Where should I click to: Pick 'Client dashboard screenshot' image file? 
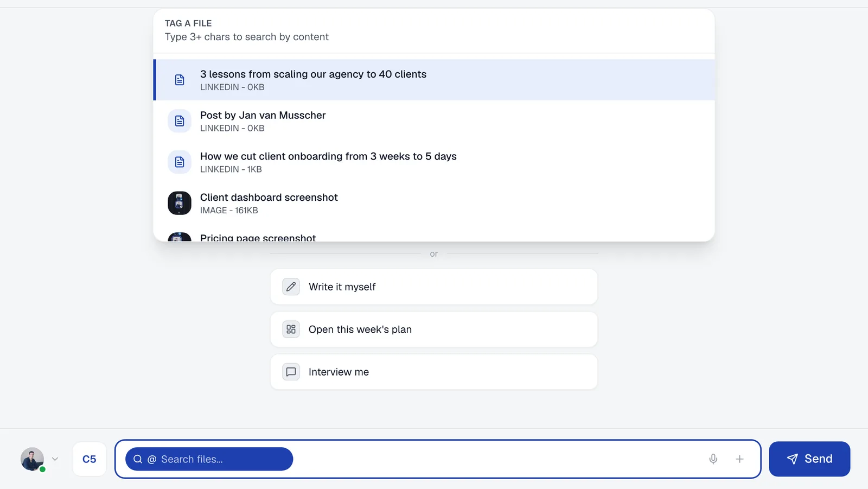coord(434,203)
